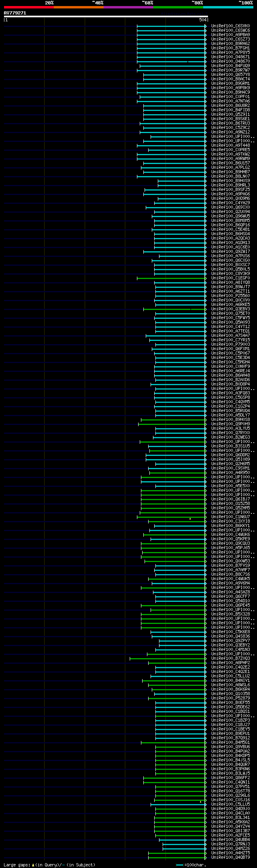Open hit UniRef100_P25560
The height and width of the screenshot is (868, 257).
[230, 295]
